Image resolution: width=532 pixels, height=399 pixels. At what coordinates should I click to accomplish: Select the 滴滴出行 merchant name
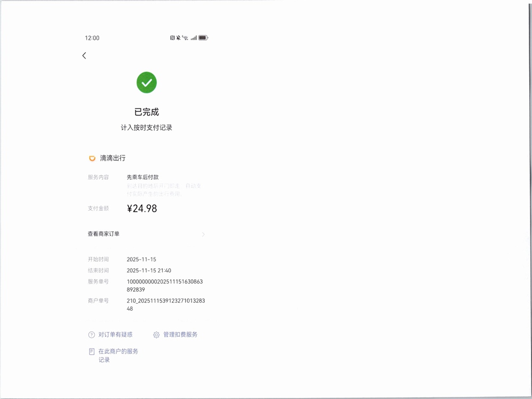coord(113,159)
